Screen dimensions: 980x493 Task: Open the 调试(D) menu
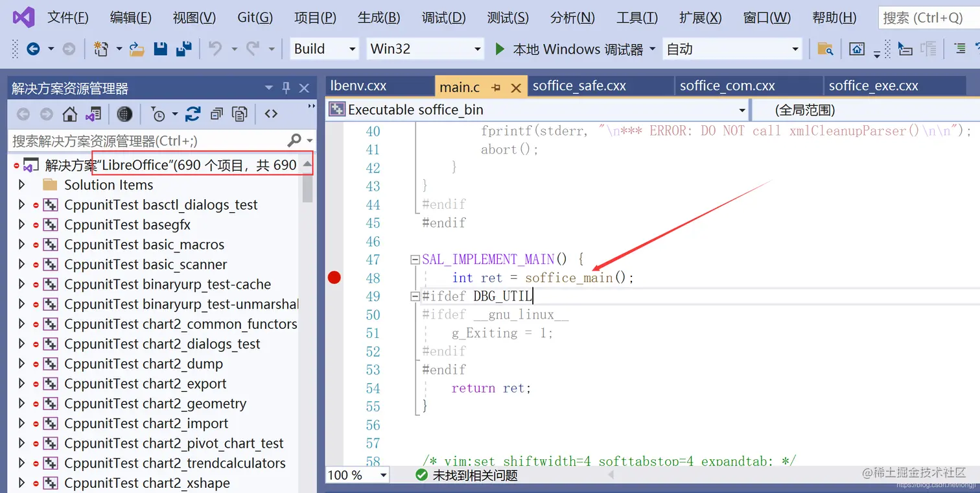point(443,18)
